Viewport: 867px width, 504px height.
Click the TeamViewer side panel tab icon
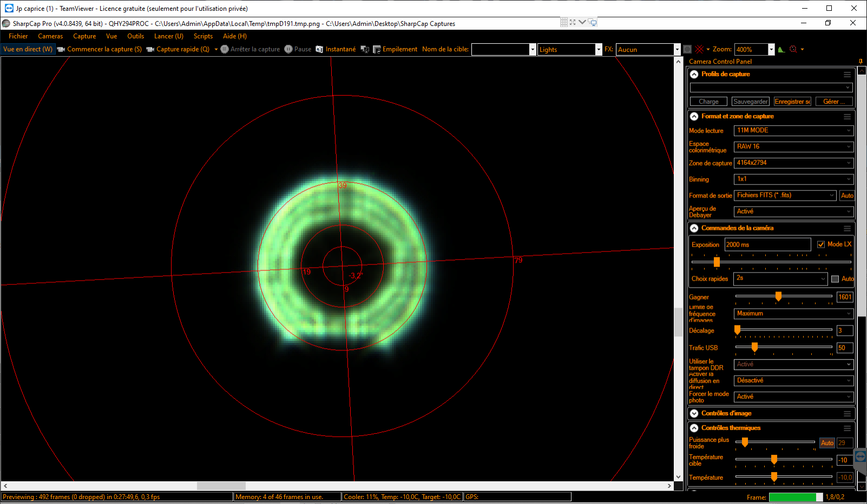tap(861, 457)
